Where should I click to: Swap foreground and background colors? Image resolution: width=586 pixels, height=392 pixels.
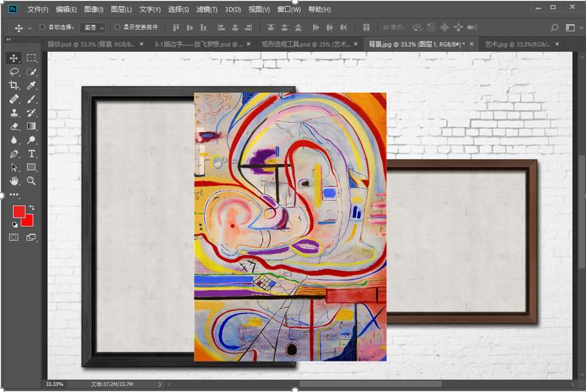point(32,208)
